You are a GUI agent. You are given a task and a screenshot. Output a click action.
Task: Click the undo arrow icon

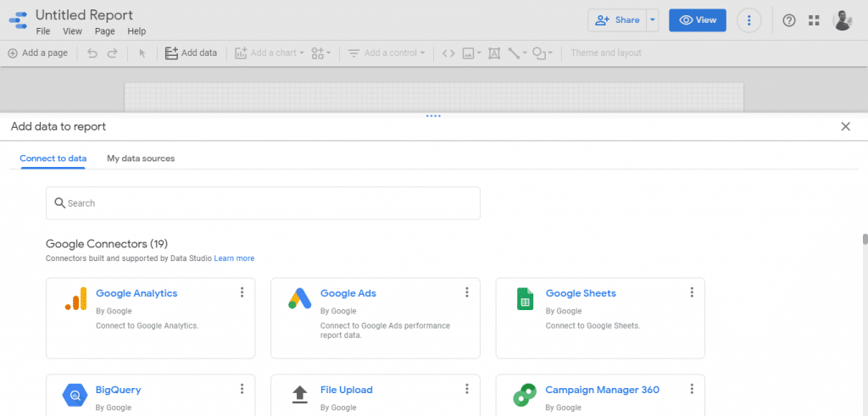pos(92,53)
